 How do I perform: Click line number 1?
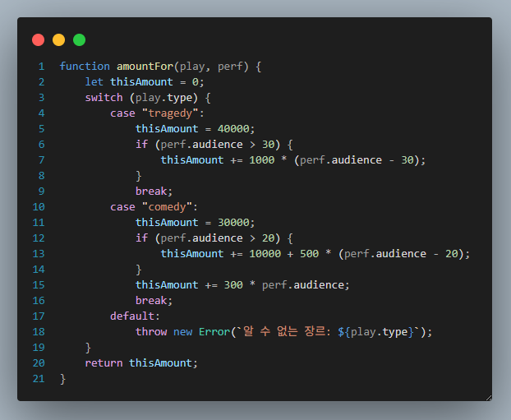41,67
